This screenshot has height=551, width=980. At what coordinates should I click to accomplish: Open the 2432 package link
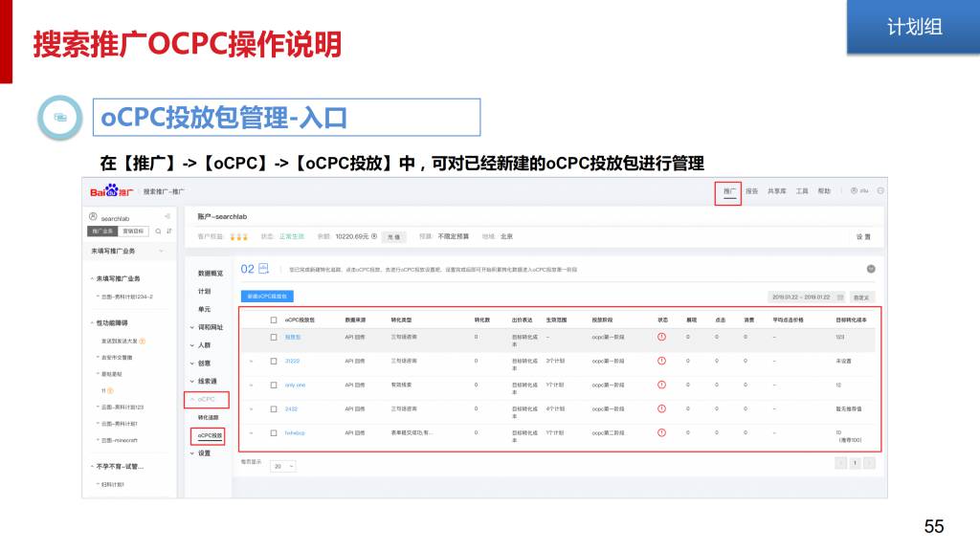point(291,409)
